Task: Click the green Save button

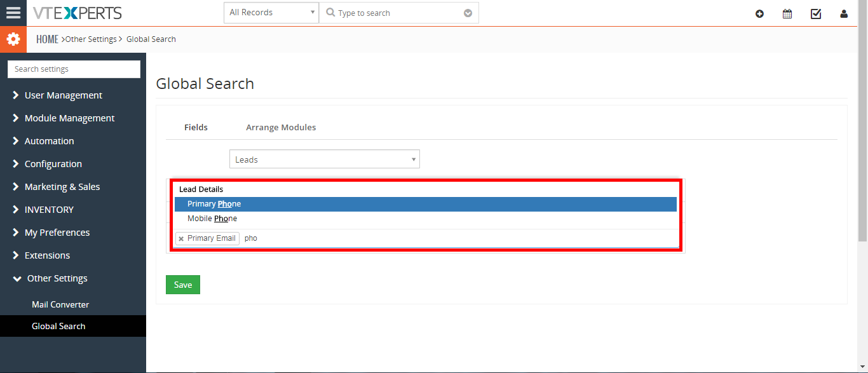Action: click(183, 285)
